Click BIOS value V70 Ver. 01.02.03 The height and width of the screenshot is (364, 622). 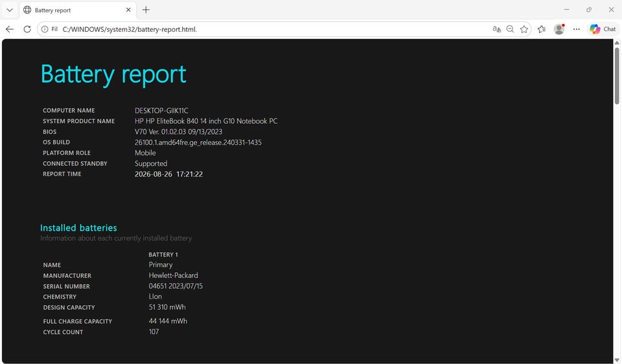[x=179, y=131]
